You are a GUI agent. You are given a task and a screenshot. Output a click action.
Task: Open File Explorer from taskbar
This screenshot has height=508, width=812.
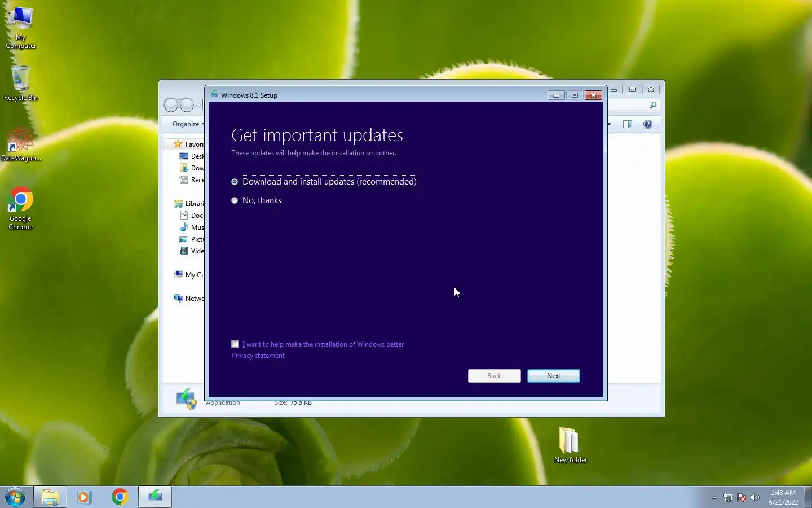50,497
